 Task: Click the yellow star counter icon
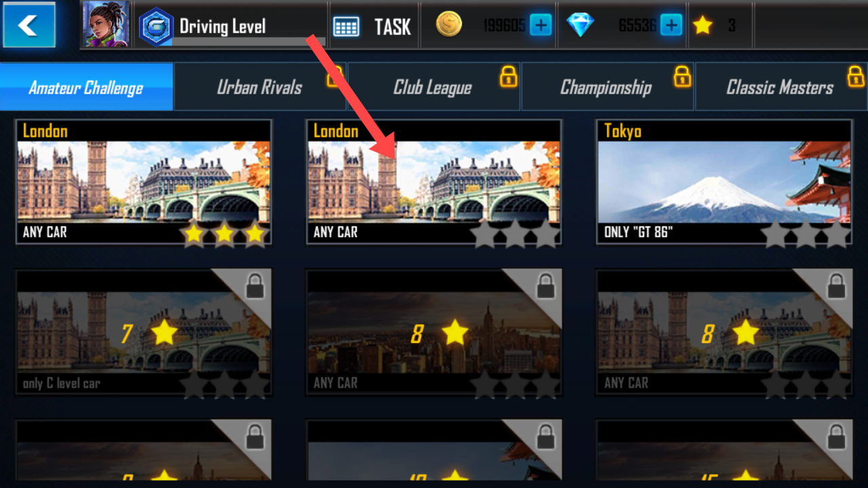703,26
